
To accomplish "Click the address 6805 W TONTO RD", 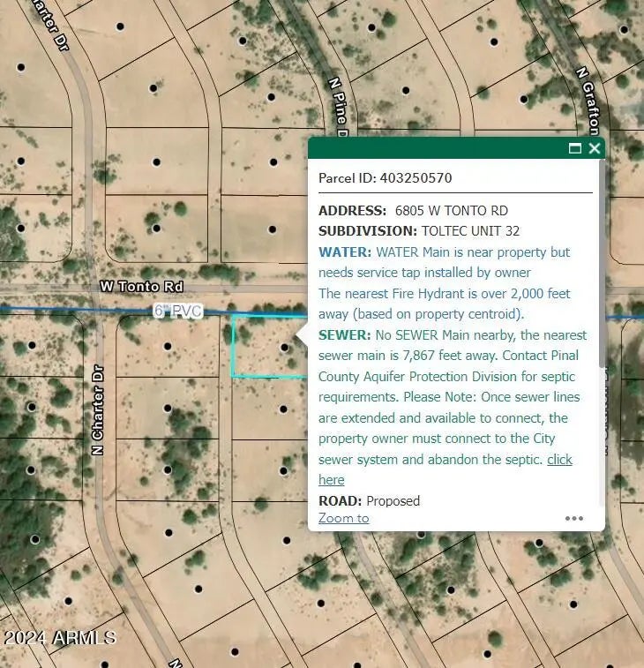I will 451,211.
